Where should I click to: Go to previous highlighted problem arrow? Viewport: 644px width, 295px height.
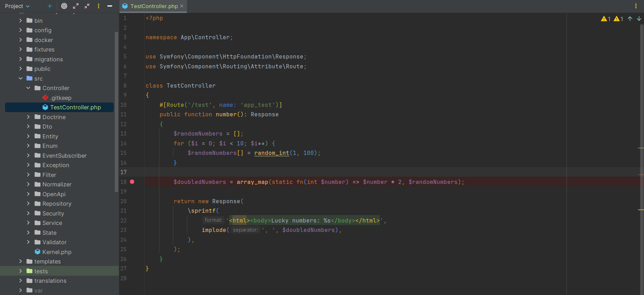630,19
